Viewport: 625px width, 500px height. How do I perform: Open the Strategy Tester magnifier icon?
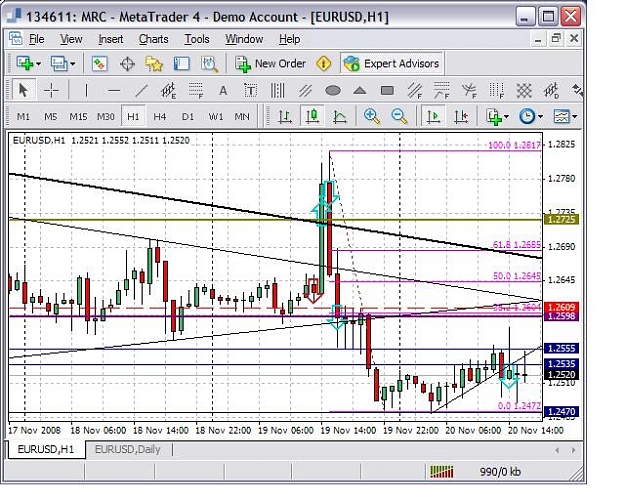(209, 63)
